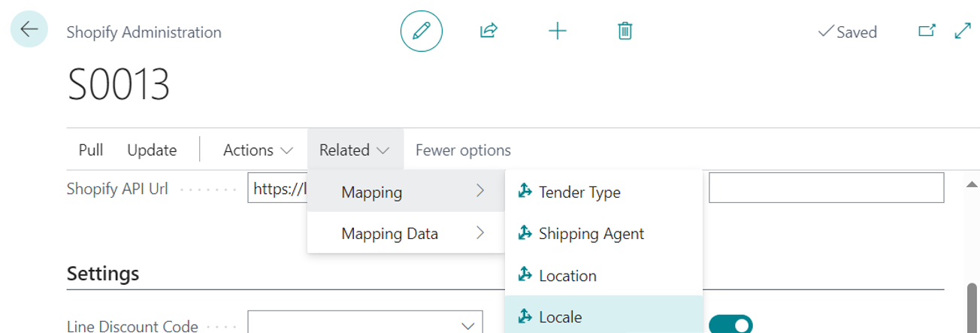Open page in new window icon
The height and width of the screenshot is (333, 980).
click(x=927, y=31)
